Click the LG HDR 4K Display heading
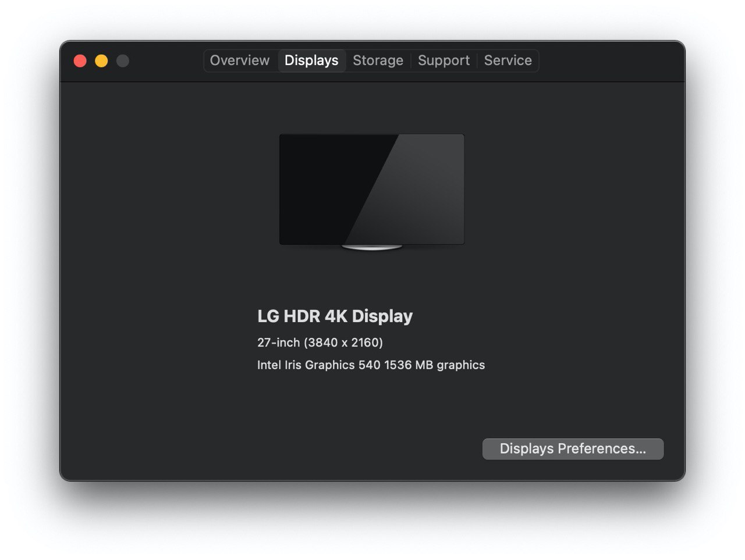This screenshot has height=560, width=745. tap(335, 316)
